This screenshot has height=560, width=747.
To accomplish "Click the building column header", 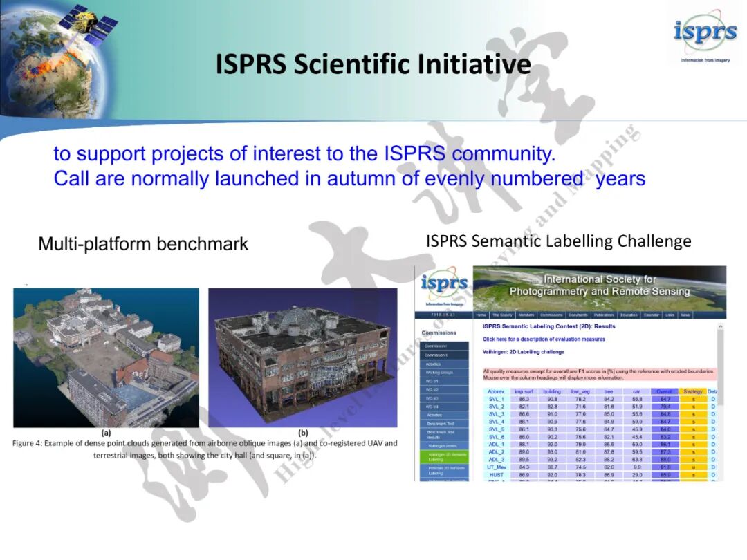I will click(x=552, y=391).
